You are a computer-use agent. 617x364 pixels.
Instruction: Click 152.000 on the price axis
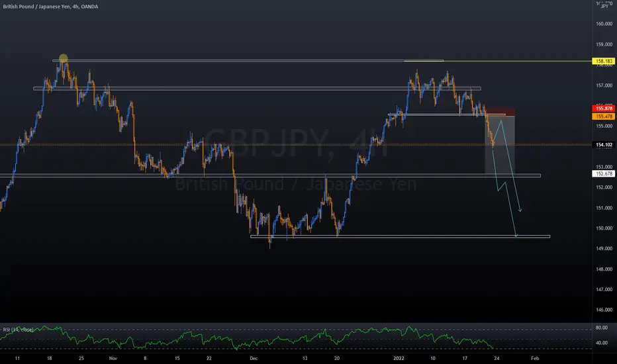coord(604,187)
